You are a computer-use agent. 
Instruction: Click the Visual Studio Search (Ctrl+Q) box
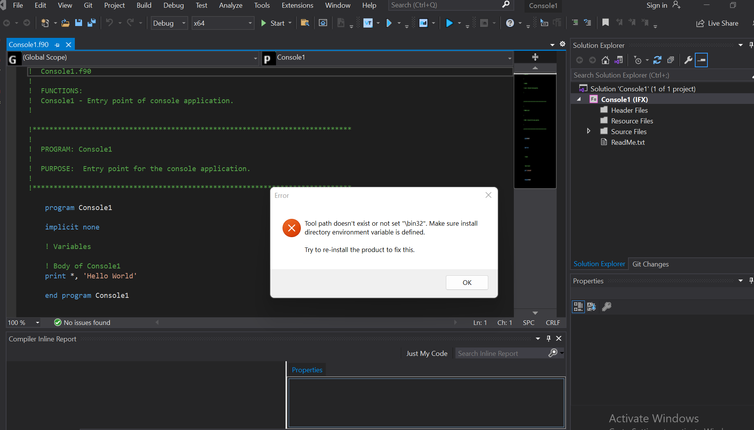click(450, 5)
